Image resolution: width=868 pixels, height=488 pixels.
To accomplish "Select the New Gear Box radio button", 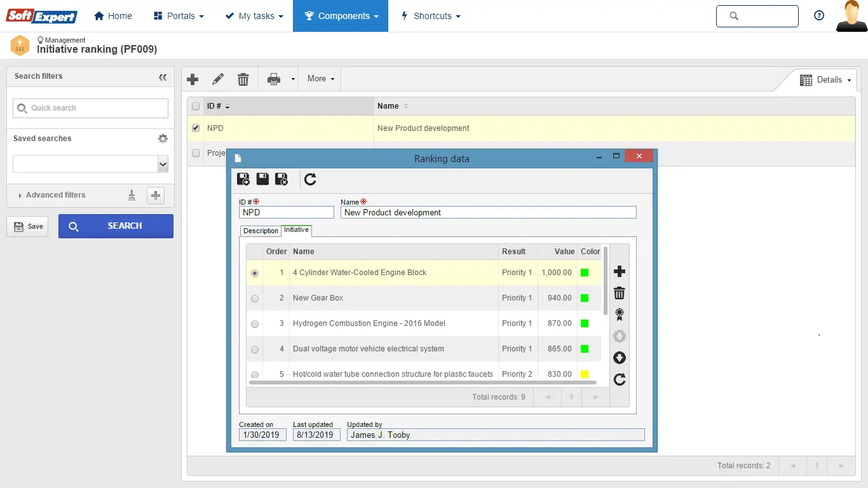I will 255,299.
